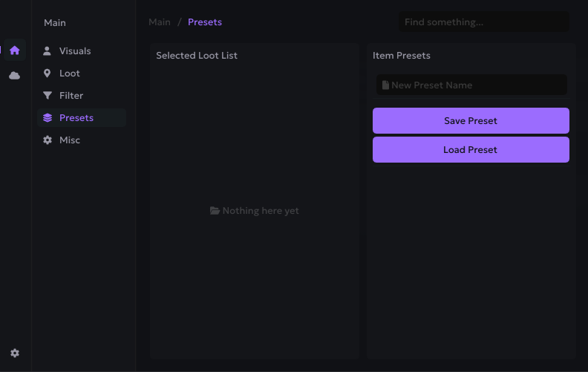This screenshot has width=588, height=372.
Task: Click the gear icon beside Misc
Action: tap(48, 140)
